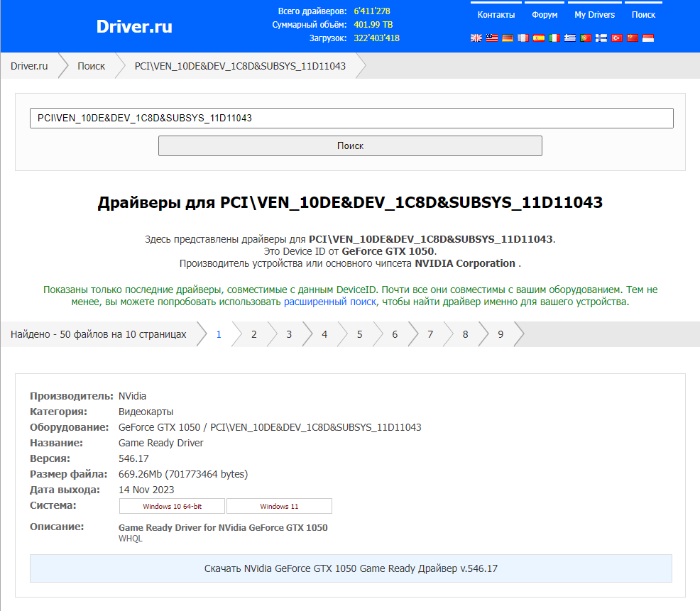Switch to Turkish using flag icon

click(617, 38)
